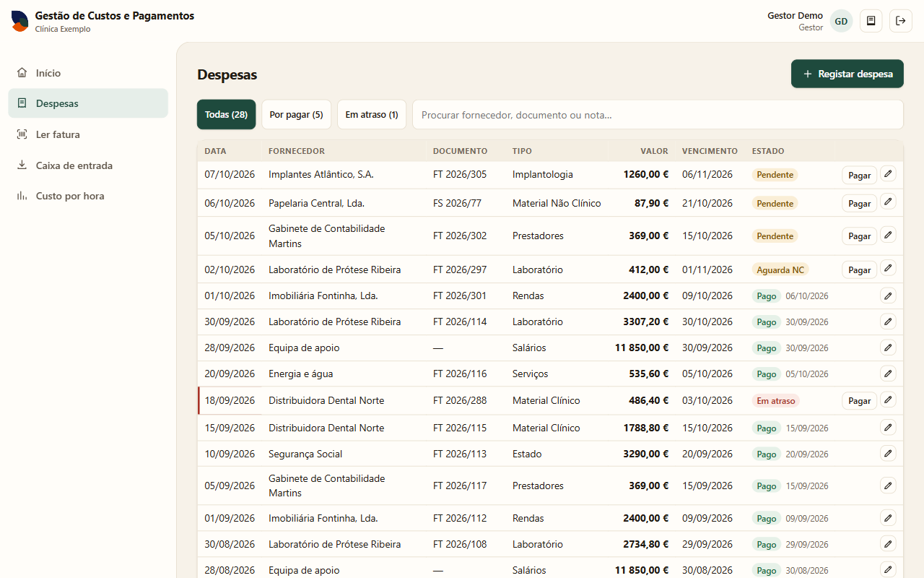
Task: Edit the FT 2026/301 Rendas expense
Action: (888, 296)
